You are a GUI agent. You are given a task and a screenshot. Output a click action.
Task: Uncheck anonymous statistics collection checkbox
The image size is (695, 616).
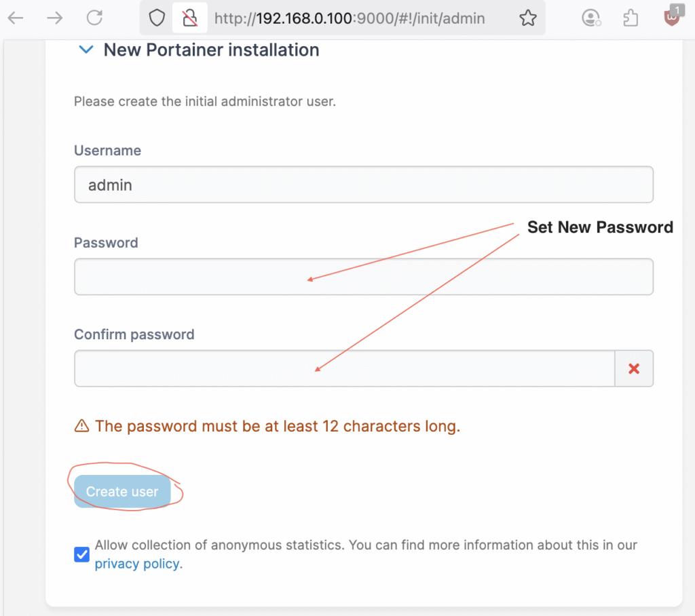[x=81, y=554]
